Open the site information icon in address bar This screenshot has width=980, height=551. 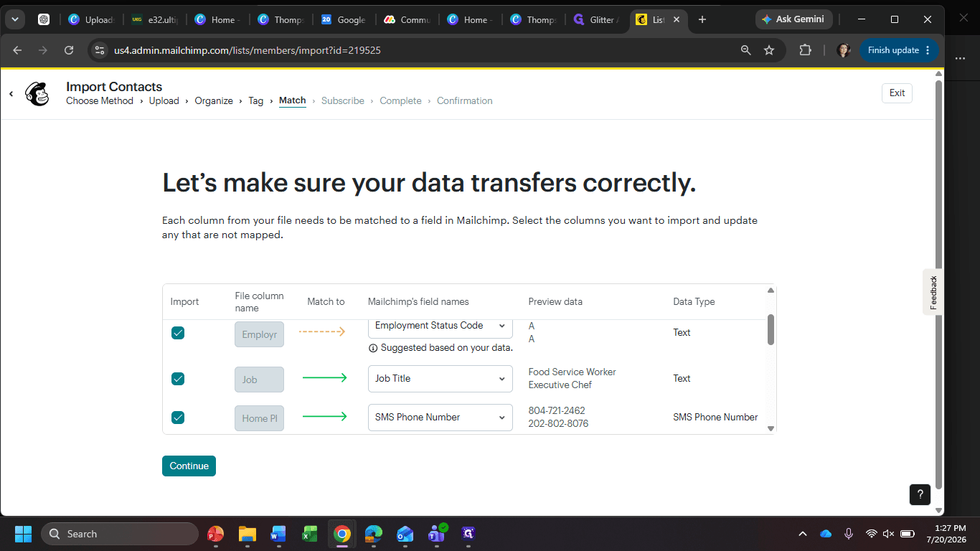(100, 50)
